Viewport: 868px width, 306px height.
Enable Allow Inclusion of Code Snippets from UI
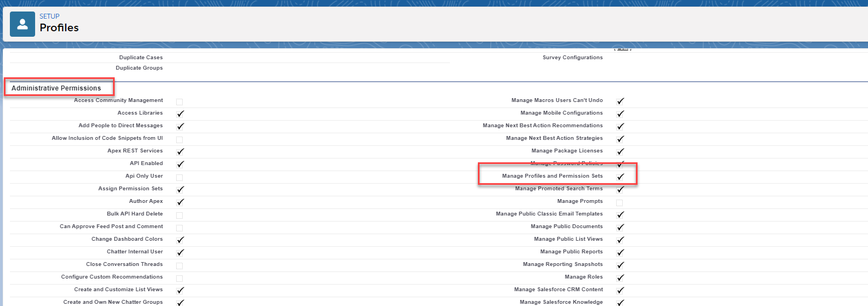[x=179, y=139]
